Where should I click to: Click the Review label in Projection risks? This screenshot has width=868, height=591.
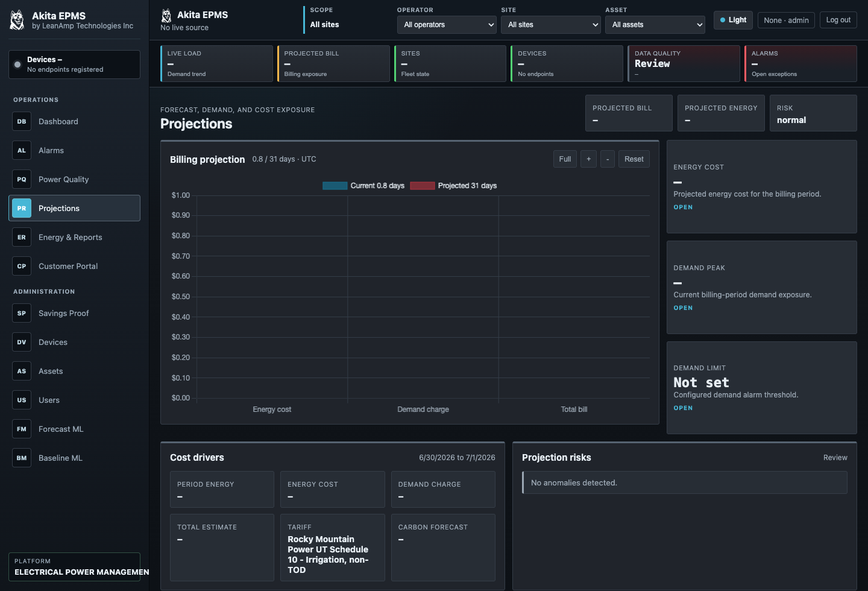point(835,458)
